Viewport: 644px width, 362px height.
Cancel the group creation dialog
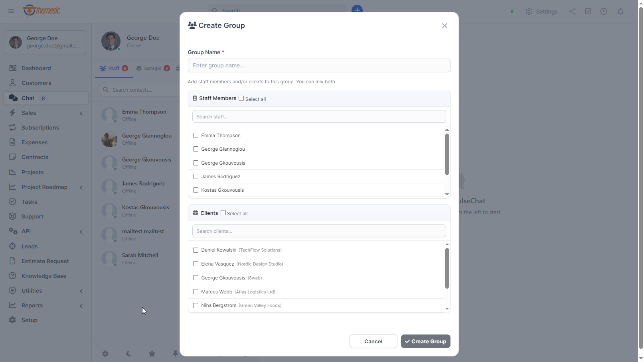click(373, 341)
